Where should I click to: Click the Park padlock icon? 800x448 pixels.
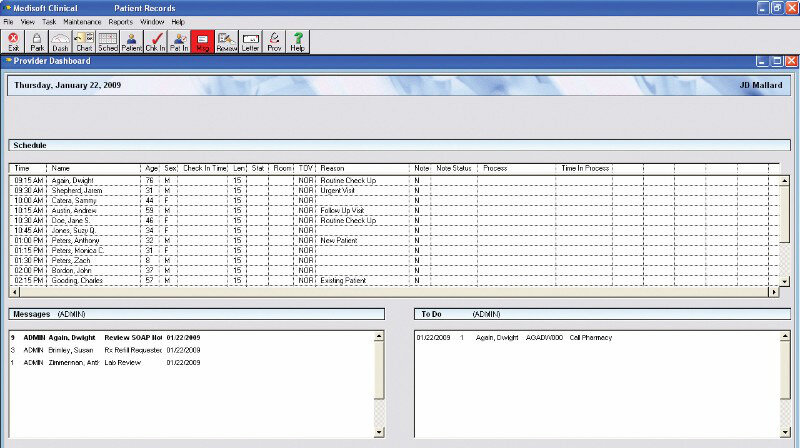pos(37,41)
